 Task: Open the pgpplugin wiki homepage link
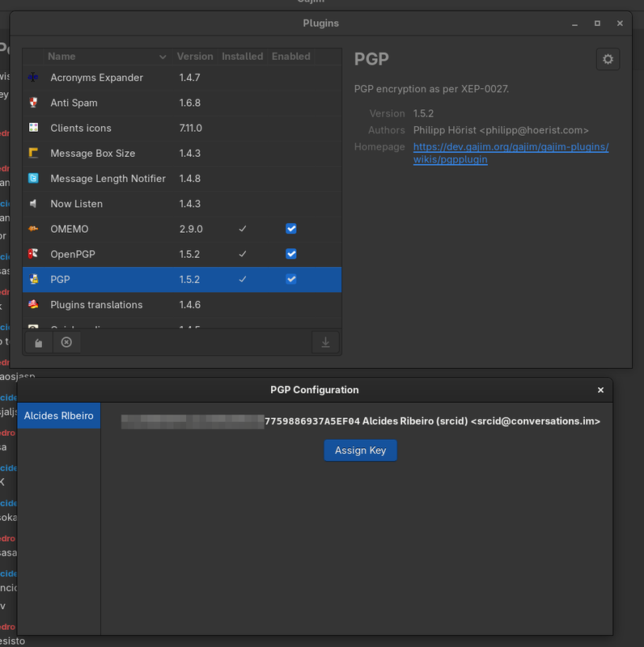click(511, 153)
